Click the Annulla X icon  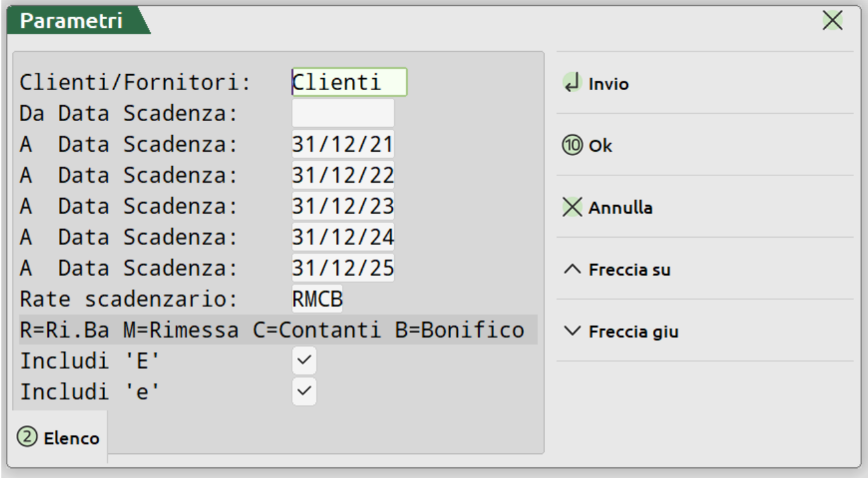(x=570, y=208)
